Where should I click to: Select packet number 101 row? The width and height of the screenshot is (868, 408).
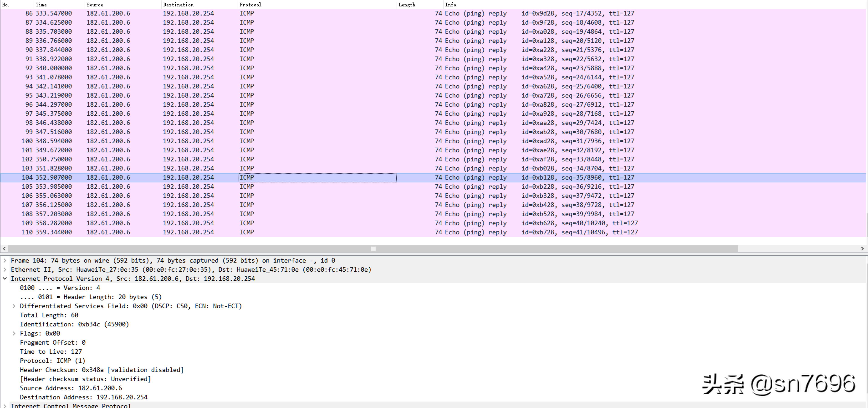click(433, 150)
